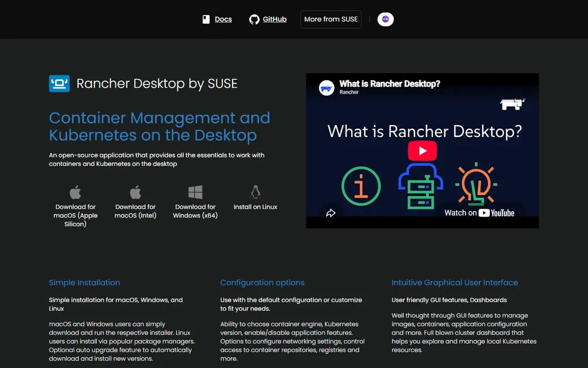Image resolution: width=588 pixels, height=368 pixels.
Task: Click the Rancher channel name in video
Action: [x=349, y=93]
